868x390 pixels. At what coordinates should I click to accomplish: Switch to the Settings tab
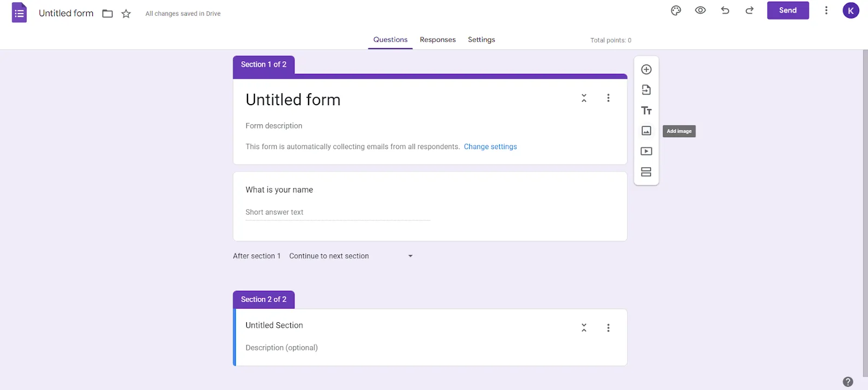[x=481, y=40]
